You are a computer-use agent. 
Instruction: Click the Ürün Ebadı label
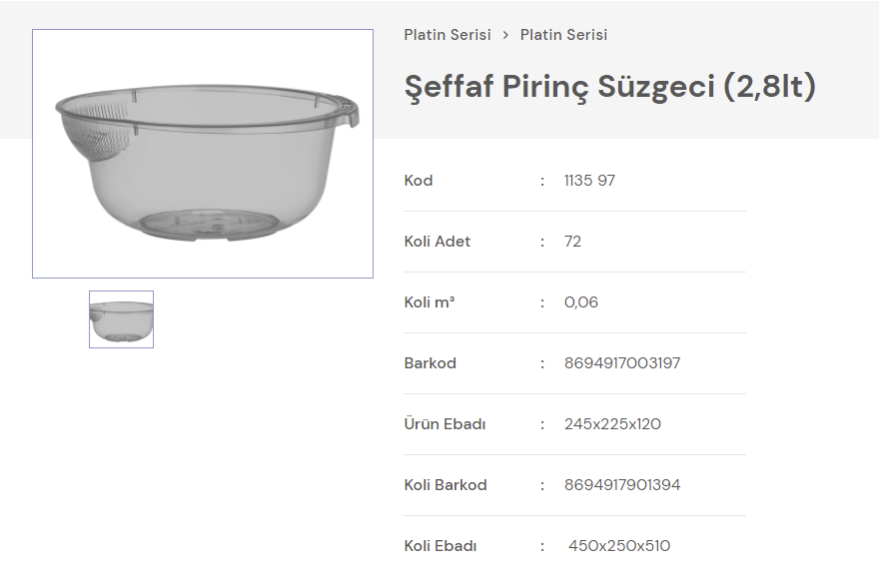pos(444,424)
